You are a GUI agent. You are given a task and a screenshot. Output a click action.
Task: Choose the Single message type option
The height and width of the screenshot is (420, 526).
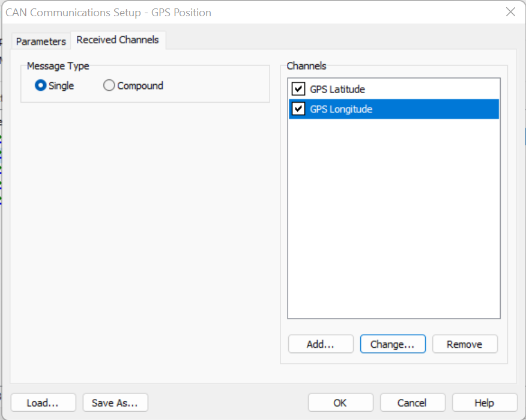pyautogui.click(x=41, y=86)
